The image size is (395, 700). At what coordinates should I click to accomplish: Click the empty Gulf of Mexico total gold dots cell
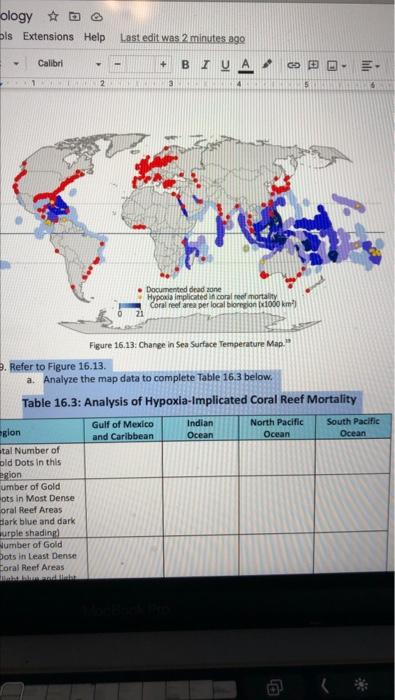click(x=123, y=460)
